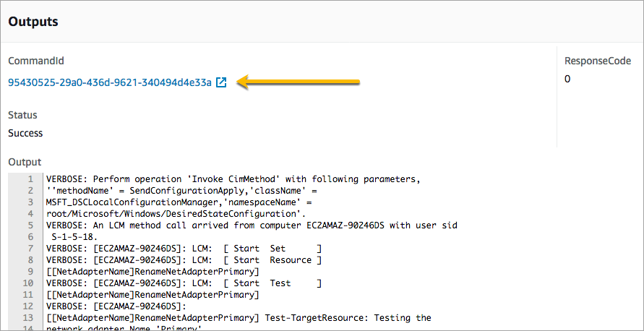Click gutter line number 1

coord(30,179)
